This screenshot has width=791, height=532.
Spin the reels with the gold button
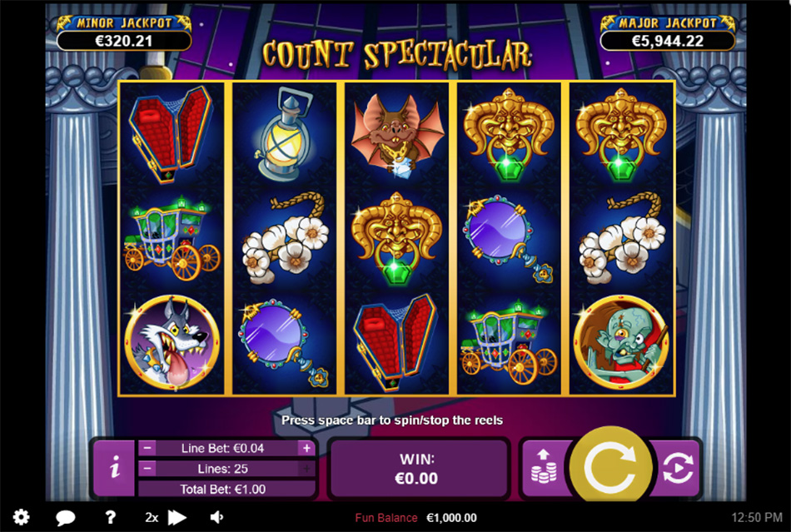tap(610, 467)
